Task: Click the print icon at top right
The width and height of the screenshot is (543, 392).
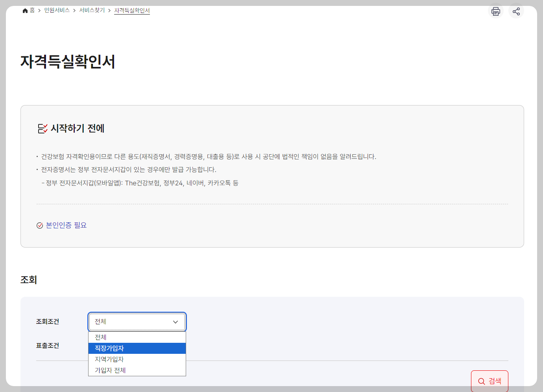Action: [495, 11]
